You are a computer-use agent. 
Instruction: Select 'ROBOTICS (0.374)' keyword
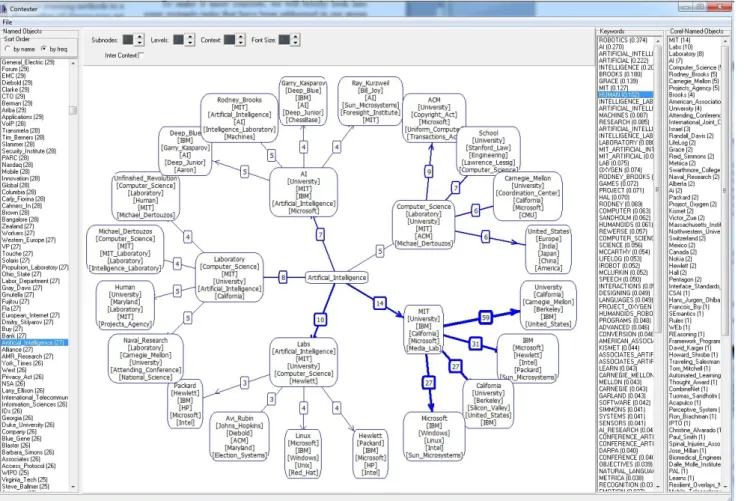[x=623, y=40]
